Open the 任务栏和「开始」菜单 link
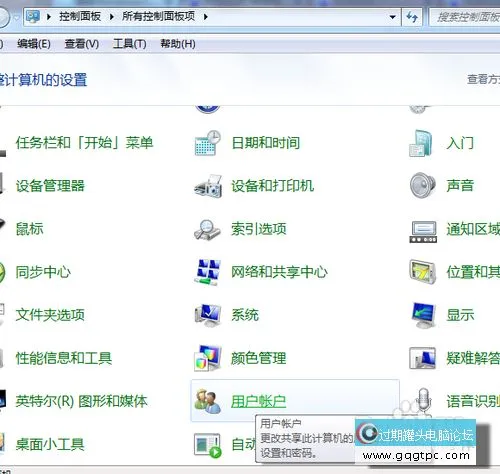The image size is (500, 474). 85,143
